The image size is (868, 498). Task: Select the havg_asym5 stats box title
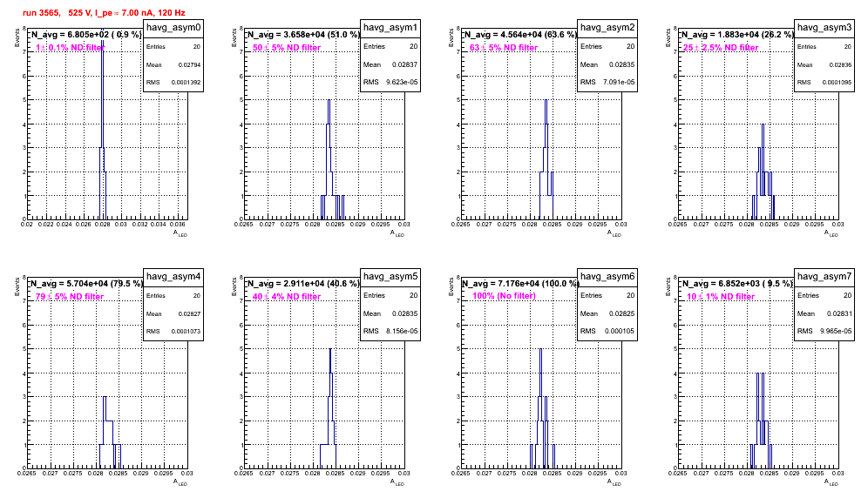click(x=390, y=276)
